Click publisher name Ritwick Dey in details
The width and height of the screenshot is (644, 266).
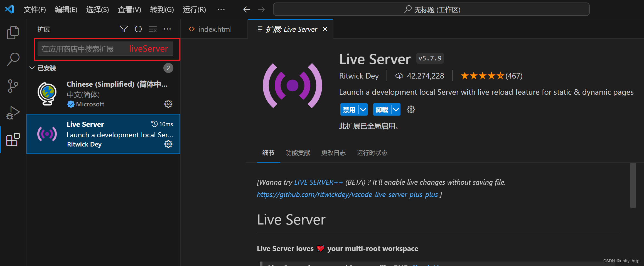click(x=359, y=76)
